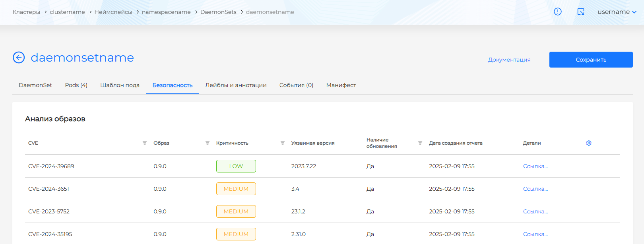
Task: Click the Лейблы и аннотации tab
Action: coord(236,85)
